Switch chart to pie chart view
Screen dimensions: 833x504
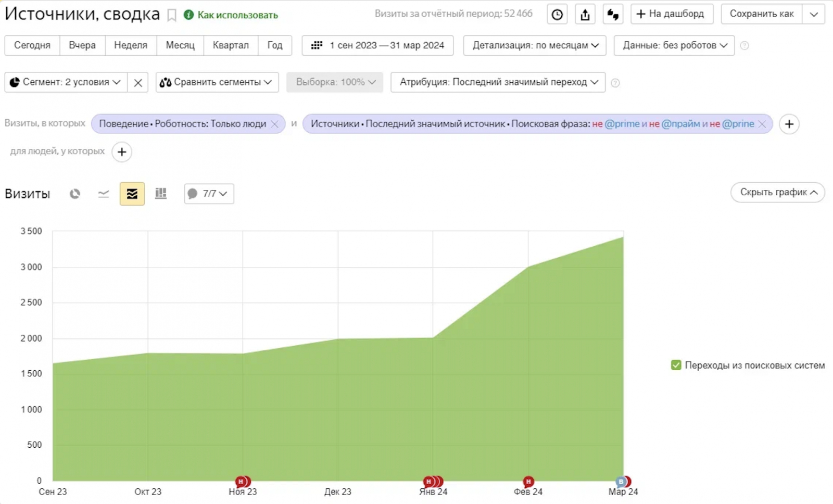[75, 194]
